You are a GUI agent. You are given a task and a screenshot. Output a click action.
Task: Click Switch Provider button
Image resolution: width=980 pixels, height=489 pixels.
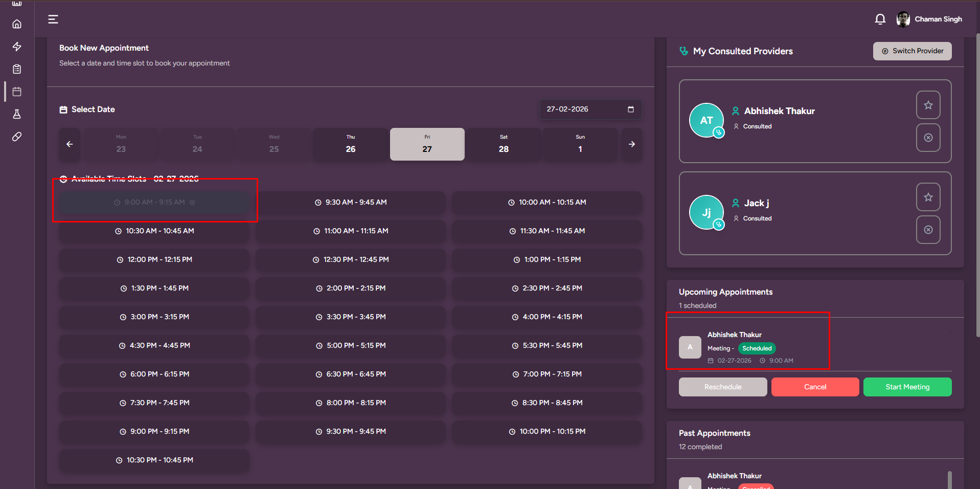[912, 51]
